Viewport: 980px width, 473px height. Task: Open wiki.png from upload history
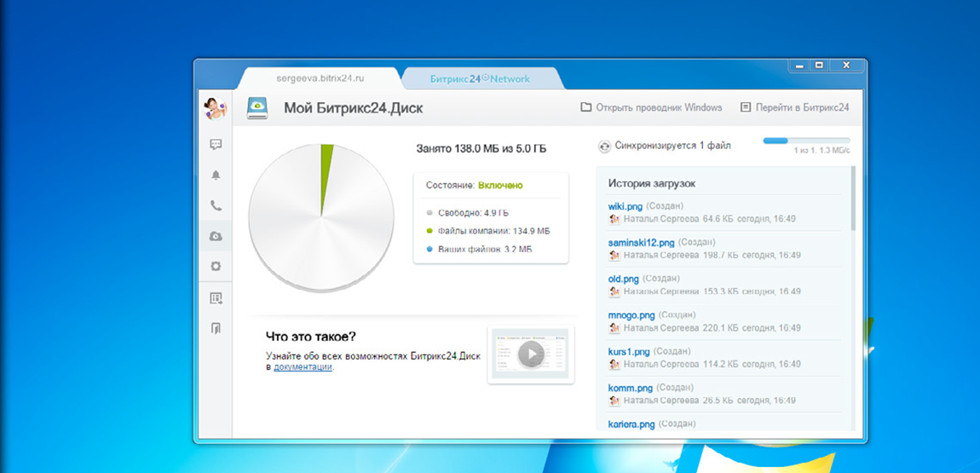coord(625,206)
